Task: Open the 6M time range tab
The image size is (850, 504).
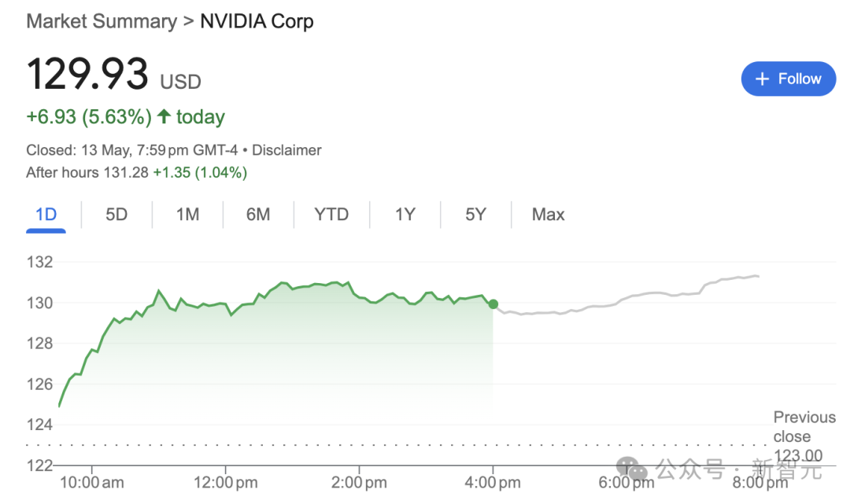Action: (x=258, y=215)
